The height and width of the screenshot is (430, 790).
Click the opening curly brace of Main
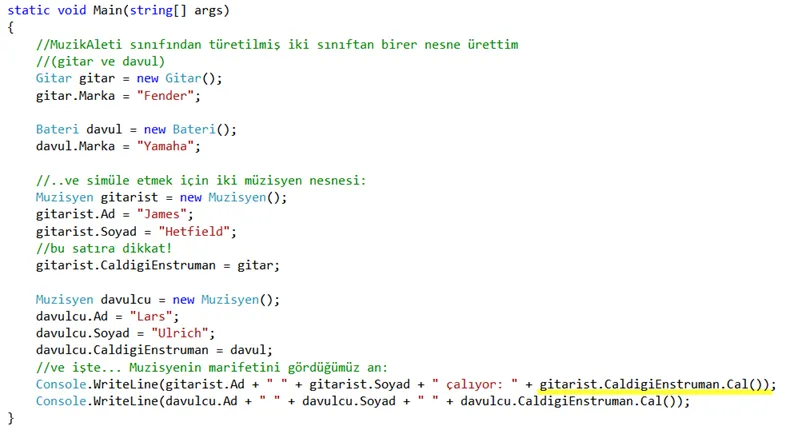point(11,27)
